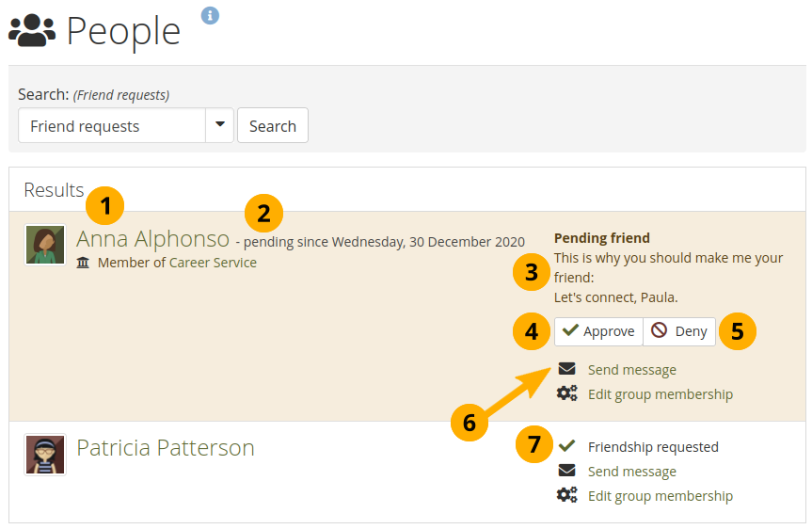Click the People group icon in heading
The width and height of the screenshot is (812, 529).
32,31
